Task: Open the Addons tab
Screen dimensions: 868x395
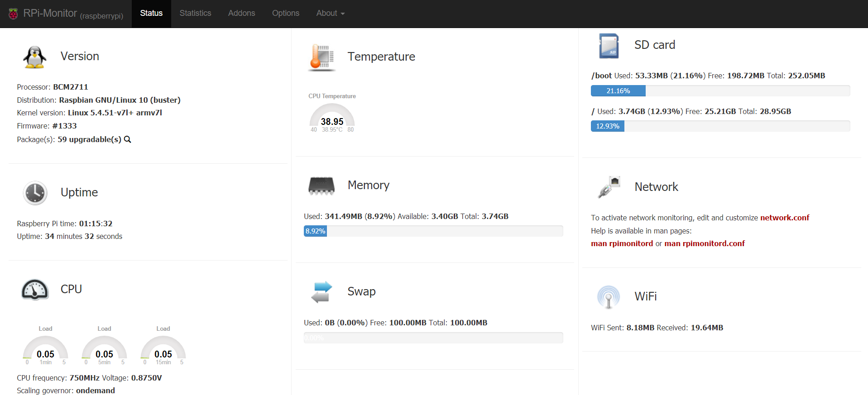Action: (x=241, y=14)
